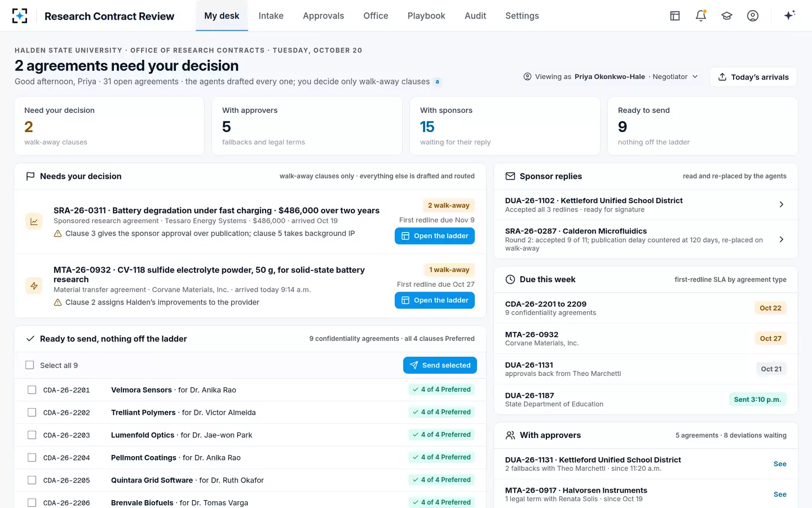Switch to the Intake tab
812x508 pixels.
[x=271, y=16]
